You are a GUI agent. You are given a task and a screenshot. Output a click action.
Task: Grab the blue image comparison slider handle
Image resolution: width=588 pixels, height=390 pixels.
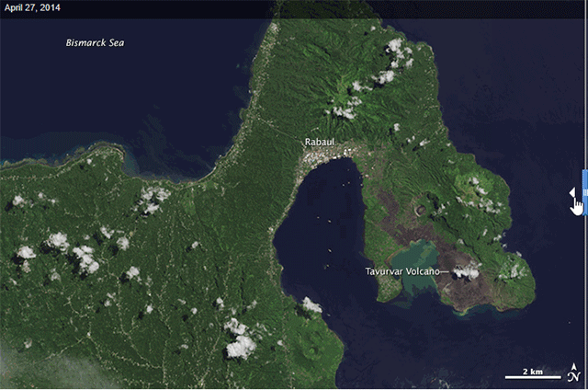pyautogui.click(x=585, y=192)
